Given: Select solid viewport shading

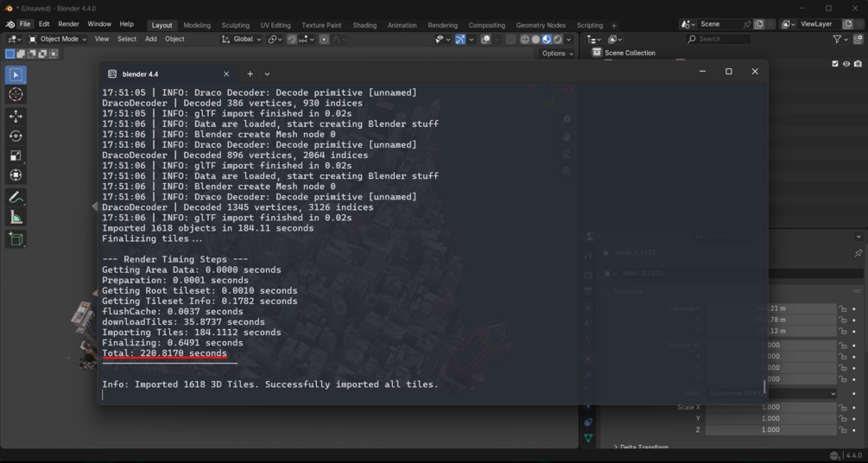Looking at the screenshot, I should point(535,40).
